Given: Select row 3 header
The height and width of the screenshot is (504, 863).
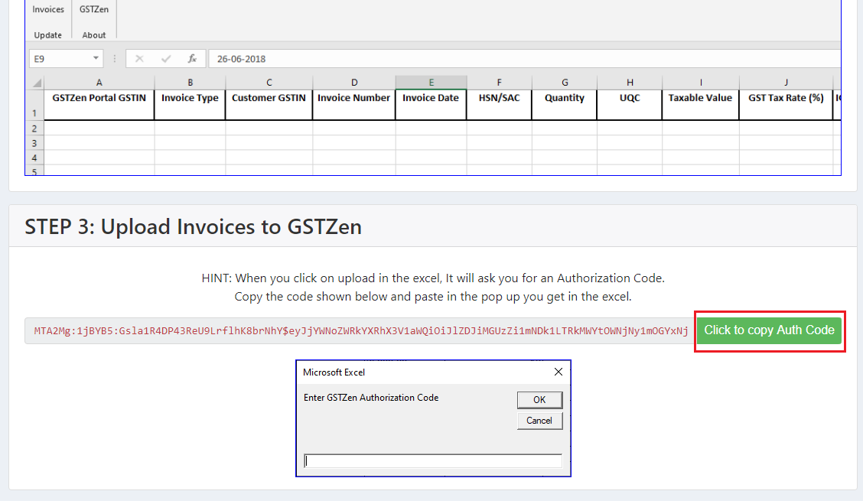Looking at the screenshot, I should (34, 143).
